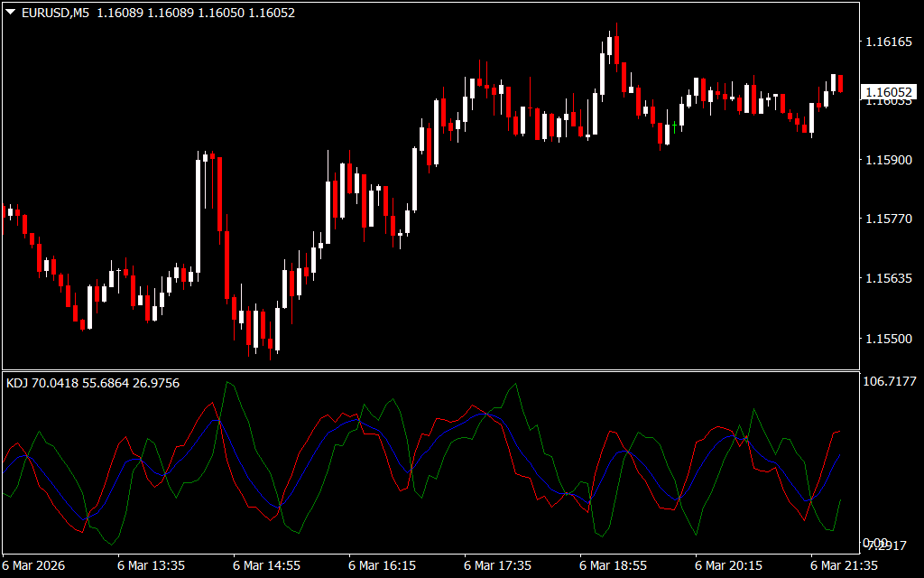The image size is (924, 578).
Task: Select the 6 Mar 13:35 time label
Action: click(x=151, y=566)
